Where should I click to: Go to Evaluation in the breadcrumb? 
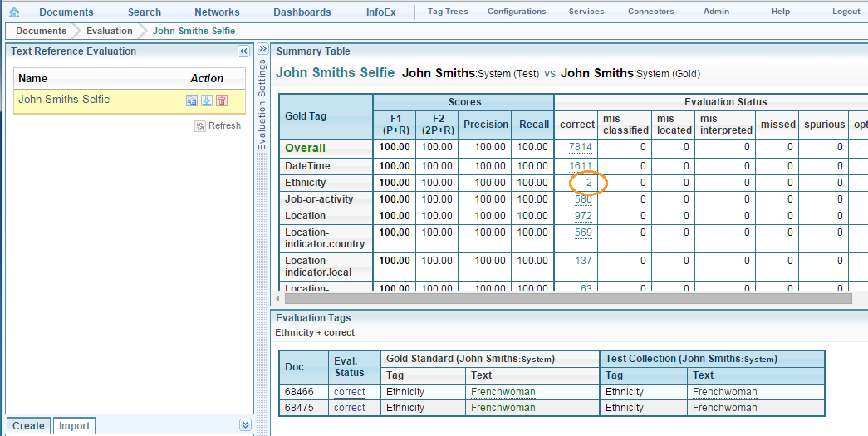click(x=109, y=31)
